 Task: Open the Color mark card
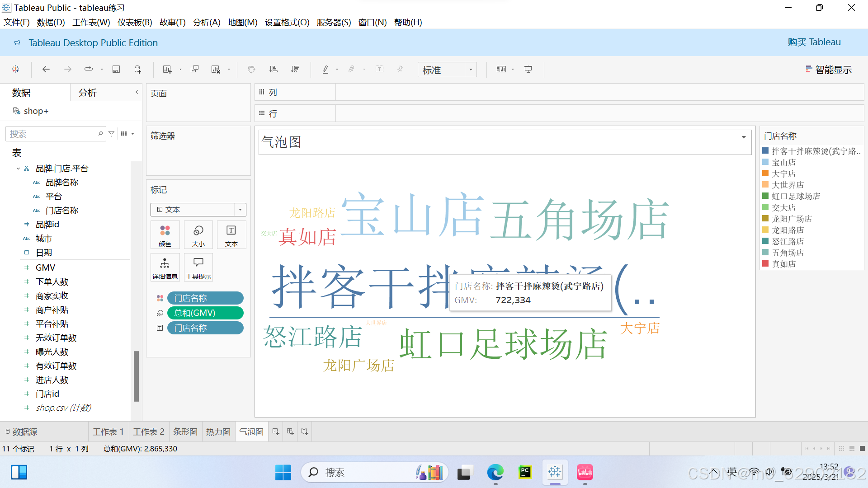click(x=165, y=235)
